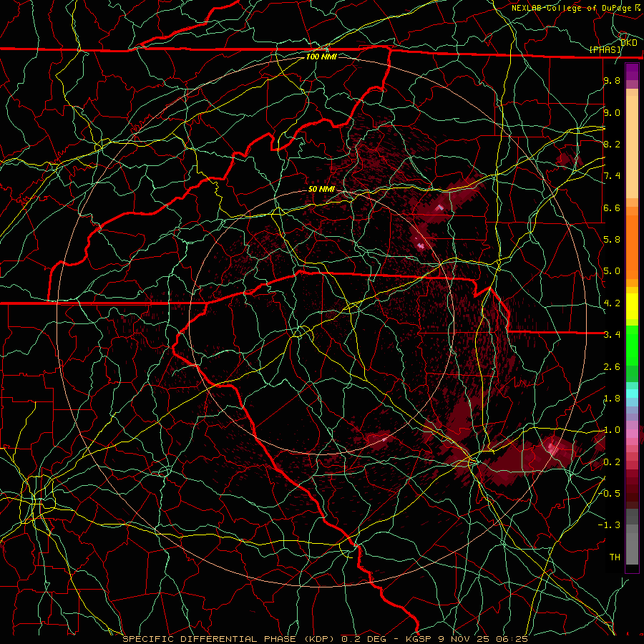Viewport: 644px width, 644px height.
Task: Click the 2.6 value on the color scale
Action: pyautogui.click(x=612, y=367)
